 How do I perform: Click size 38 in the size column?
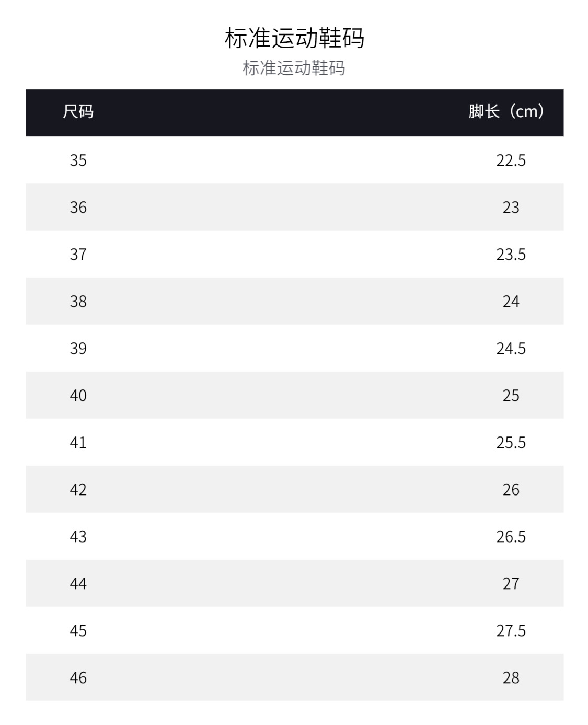(78, 301)
